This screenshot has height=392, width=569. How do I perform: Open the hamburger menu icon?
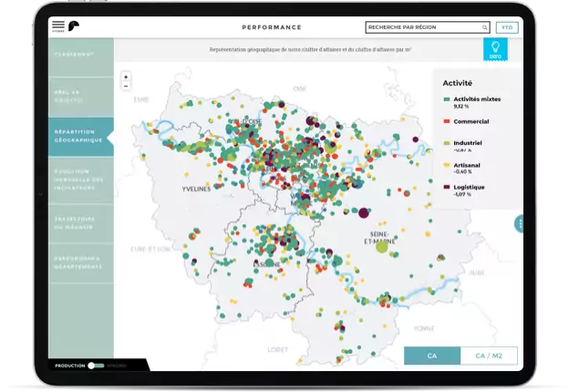pyautogui.click(x=58, y=26)
